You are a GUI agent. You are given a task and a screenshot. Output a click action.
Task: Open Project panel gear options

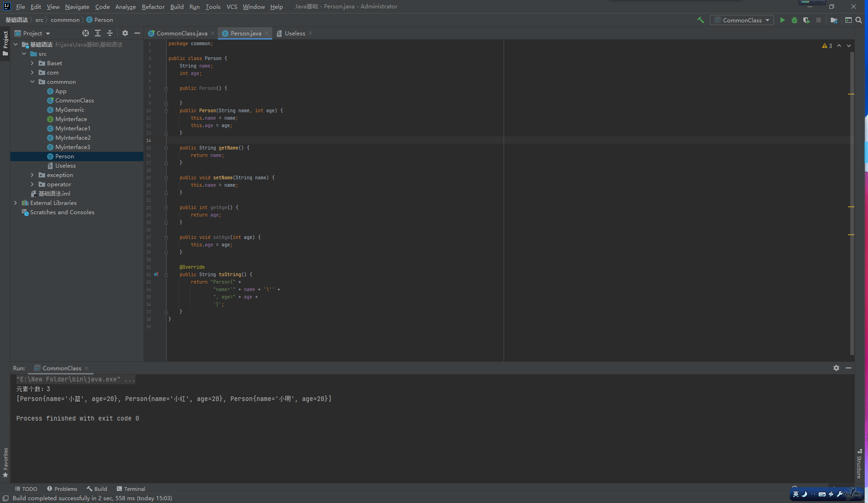click(125, 33)
